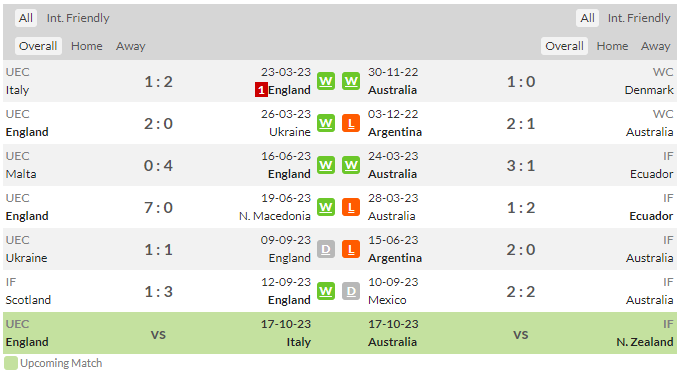677x387 pixels.
Task: Switch to the right Away tab
Action: coord(655,46)
